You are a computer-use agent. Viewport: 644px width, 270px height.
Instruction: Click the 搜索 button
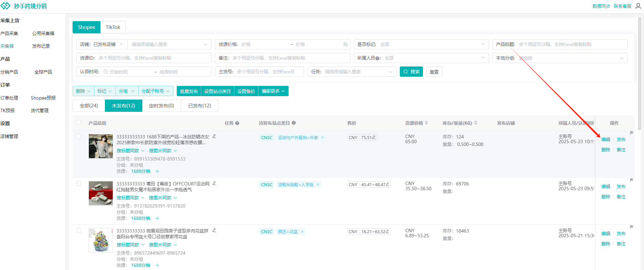(411, 72)
